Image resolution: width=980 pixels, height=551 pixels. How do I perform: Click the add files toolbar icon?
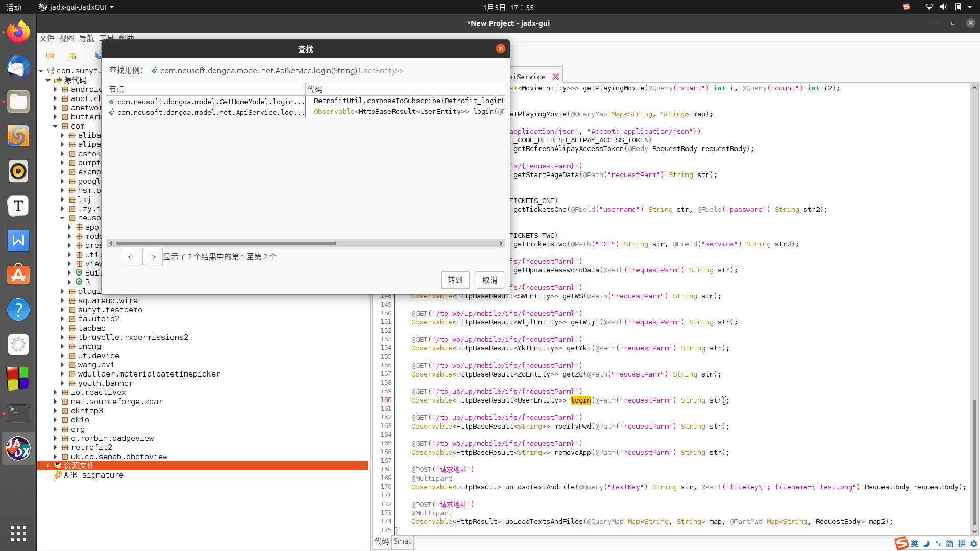(71, 55)
